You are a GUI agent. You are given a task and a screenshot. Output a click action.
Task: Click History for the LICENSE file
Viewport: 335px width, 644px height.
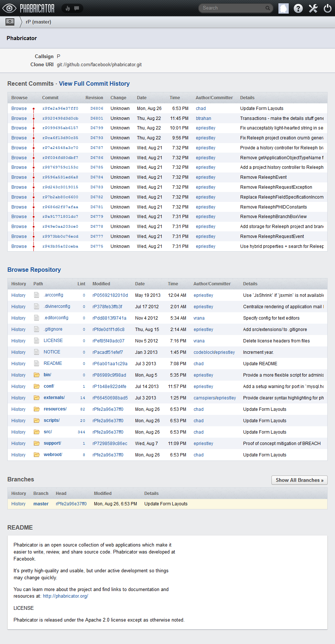(x=18, y=341)
